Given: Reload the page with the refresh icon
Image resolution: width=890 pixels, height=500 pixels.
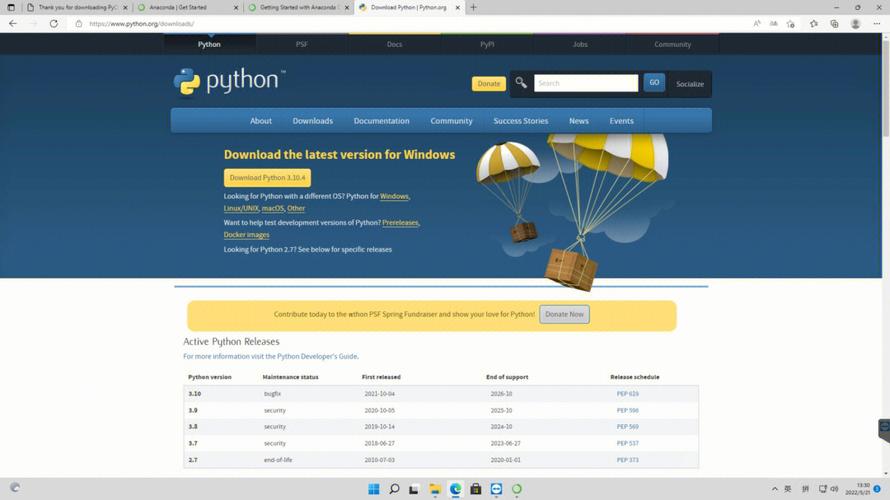Looking at the screenshot, I should point(54,24).
